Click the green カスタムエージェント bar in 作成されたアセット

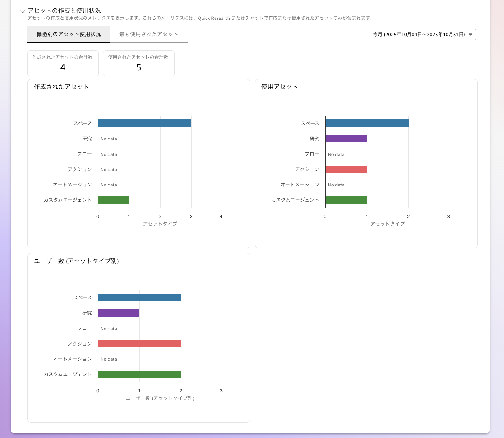click(x=113, y=200)
